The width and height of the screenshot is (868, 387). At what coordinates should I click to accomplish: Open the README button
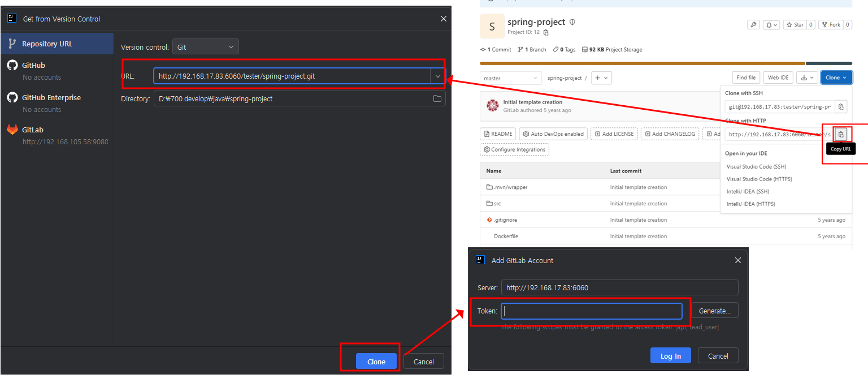(x=498, y=134)
